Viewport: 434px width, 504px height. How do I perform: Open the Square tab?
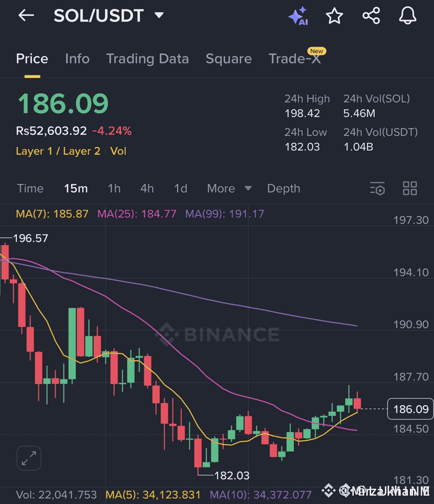point(229,59)
